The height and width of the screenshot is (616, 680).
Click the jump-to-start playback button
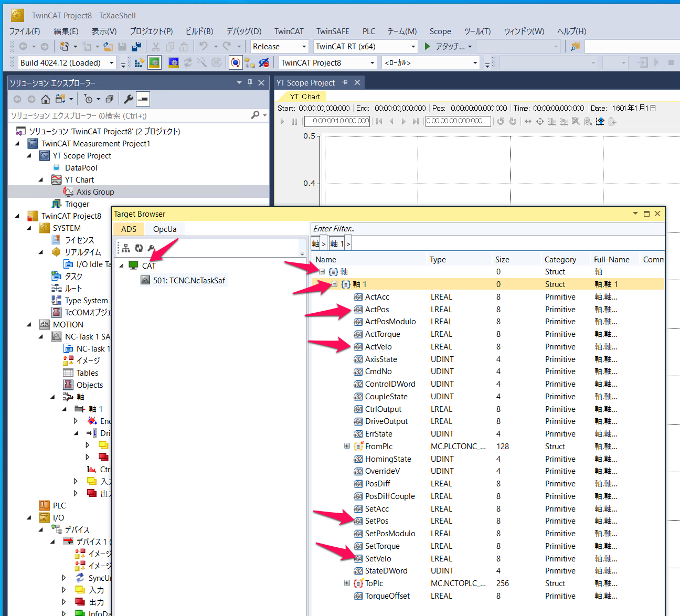coord(379,121)
